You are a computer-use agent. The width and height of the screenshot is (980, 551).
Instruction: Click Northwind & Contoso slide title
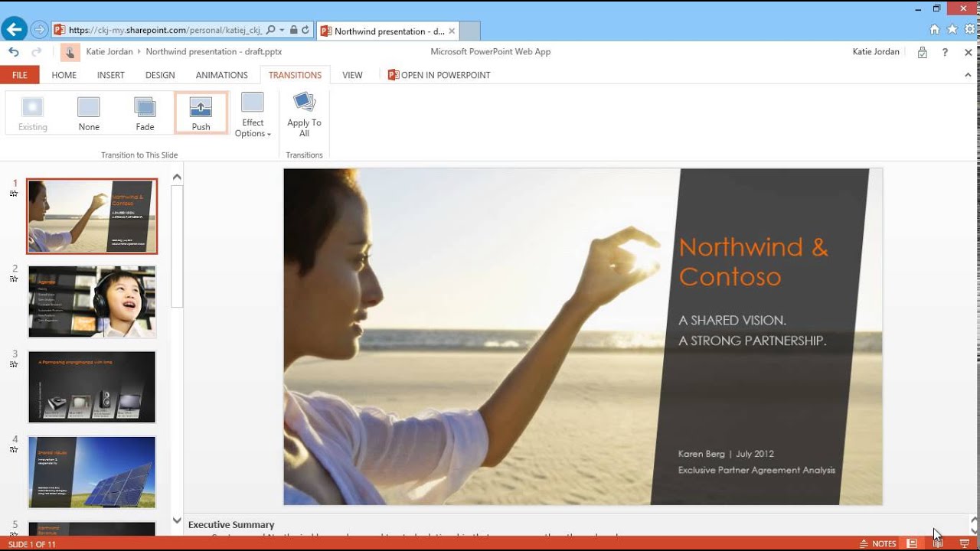753,262
